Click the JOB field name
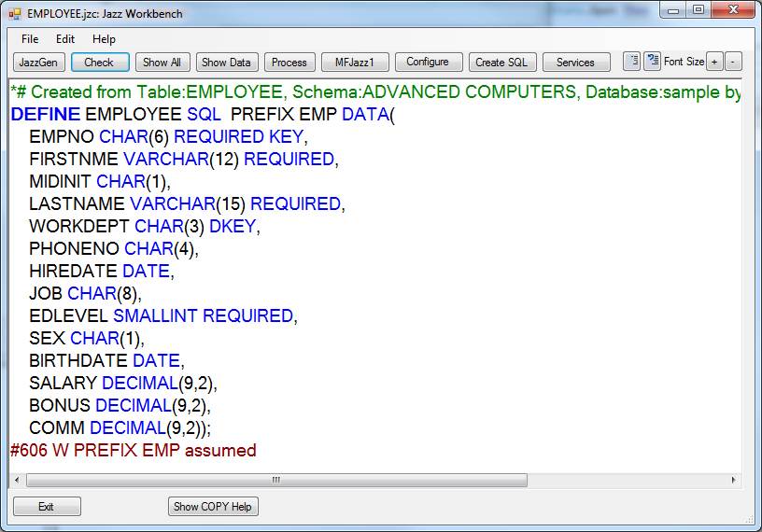 (46, 293)
